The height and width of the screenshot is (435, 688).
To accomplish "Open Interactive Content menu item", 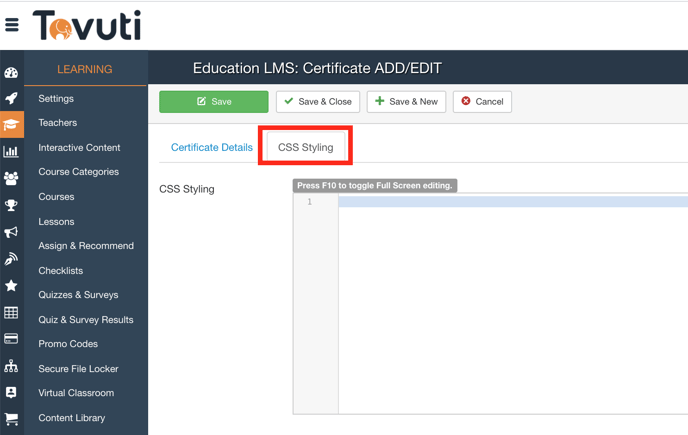I will tap(79, 148).
